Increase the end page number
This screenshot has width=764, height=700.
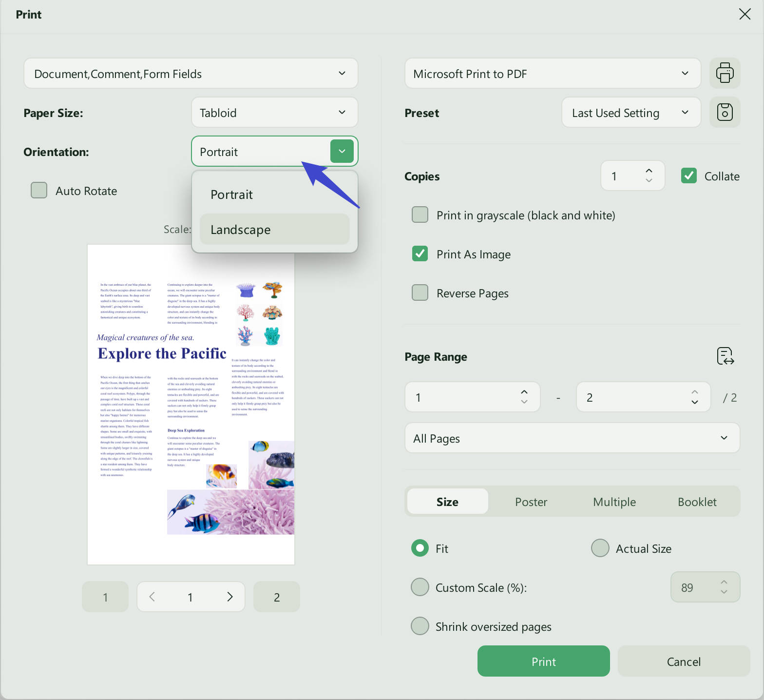coord(695,392)
